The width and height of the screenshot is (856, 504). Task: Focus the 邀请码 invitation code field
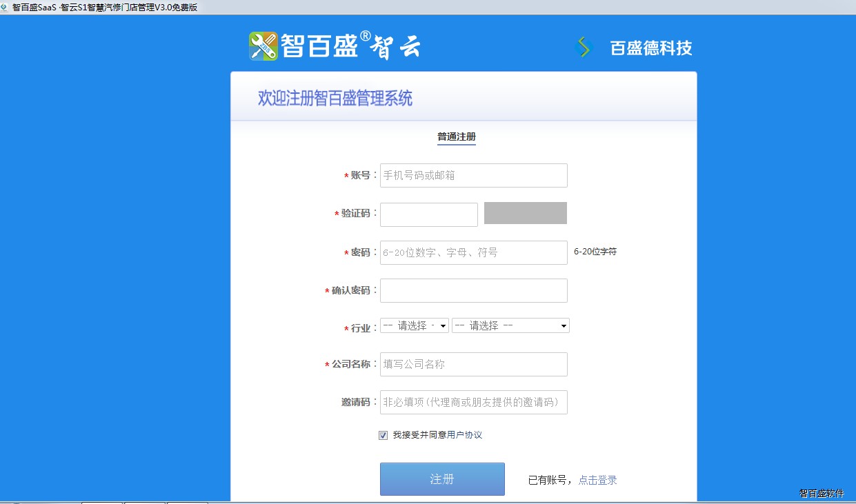click(474, 402)
